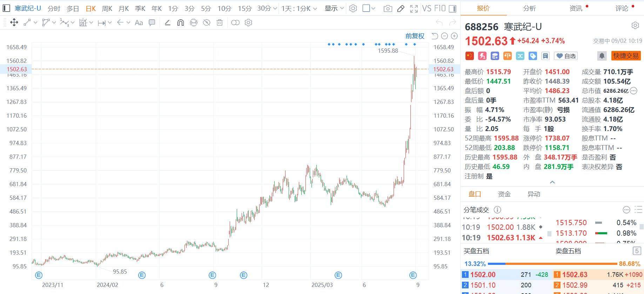Expand the 30分 interval dropdown
The height and width of the screenshot is (294, 644).
coord(267,8)
